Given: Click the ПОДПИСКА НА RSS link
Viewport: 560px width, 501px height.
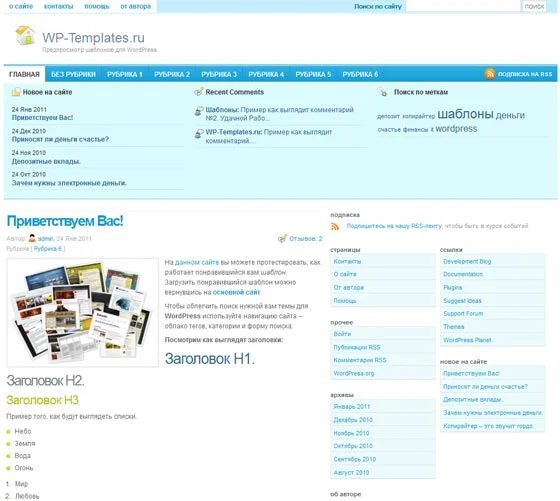Looking at the screenshot, I should (525, 74).
